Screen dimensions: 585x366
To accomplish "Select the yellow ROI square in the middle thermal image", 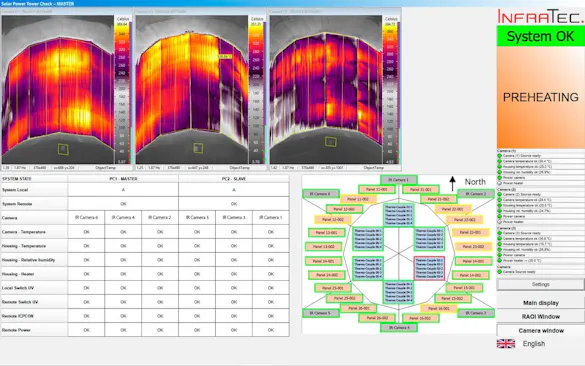I will 198,148.
